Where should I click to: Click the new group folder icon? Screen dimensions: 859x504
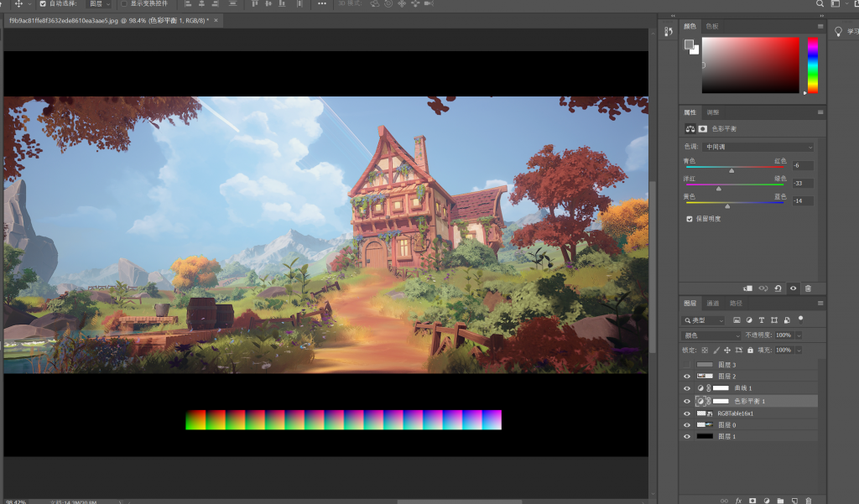[780, 500]
